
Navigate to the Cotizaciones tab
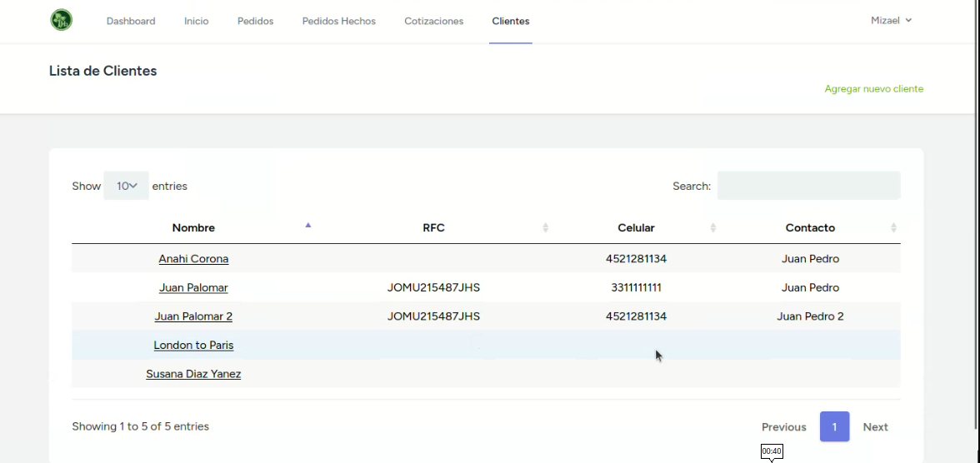pos(433,22)
